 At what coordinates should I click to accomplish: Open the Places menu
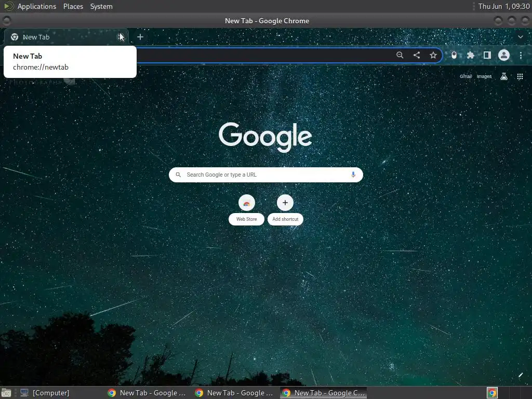coord(73,6)
